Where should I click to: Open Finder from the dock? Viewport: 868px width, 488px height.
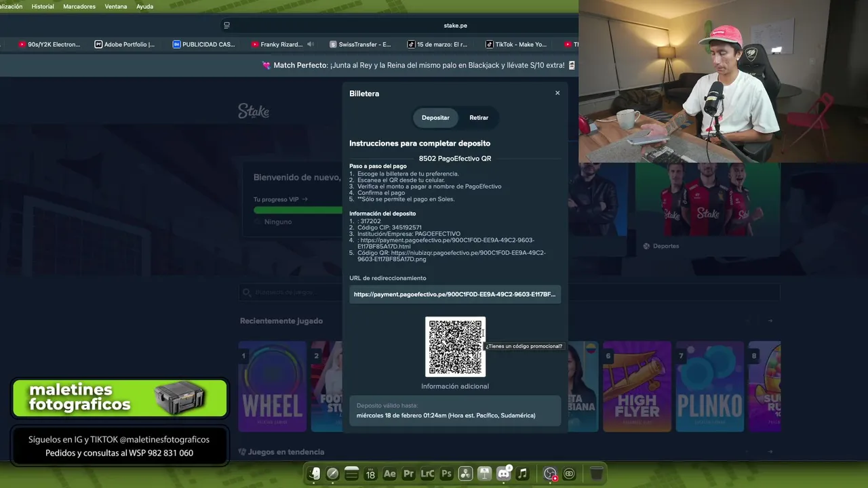click(x=313, y=474)
